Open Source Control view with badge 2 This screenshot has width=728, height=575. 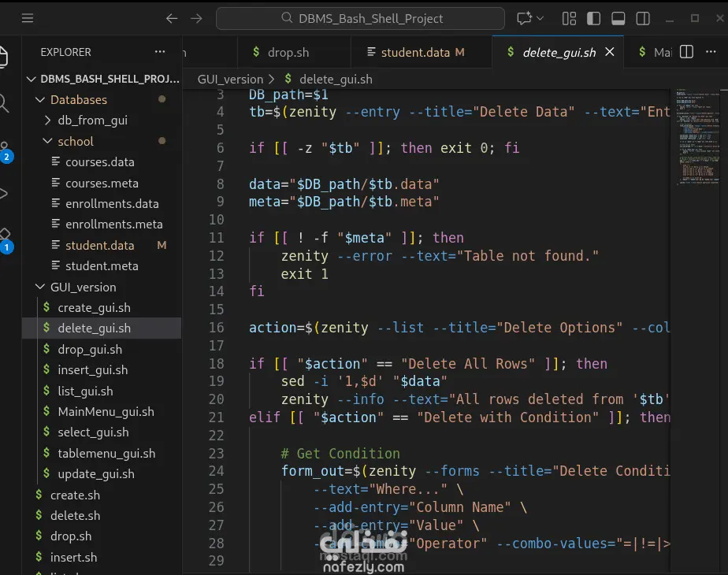point(5,151)
